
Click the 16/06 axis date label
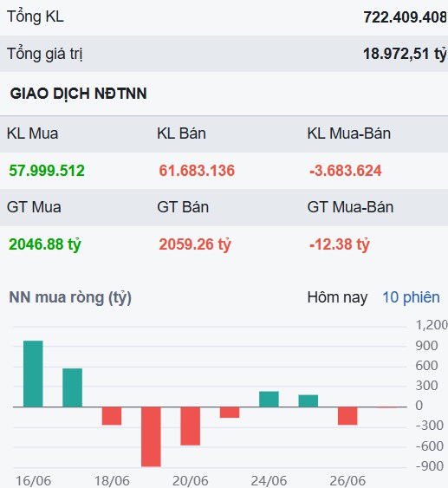[x=33, y=481]
